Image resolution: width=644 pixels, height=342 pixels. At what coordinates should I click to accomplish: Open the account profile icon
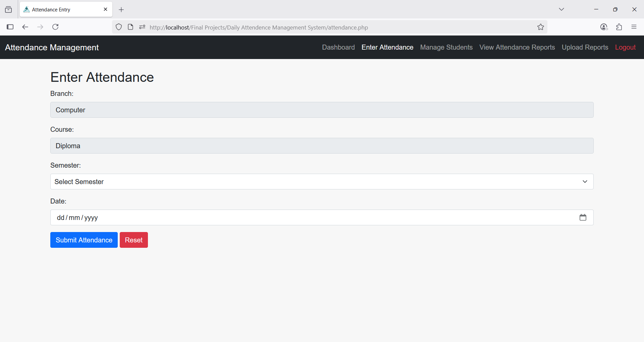pos(604,27)
